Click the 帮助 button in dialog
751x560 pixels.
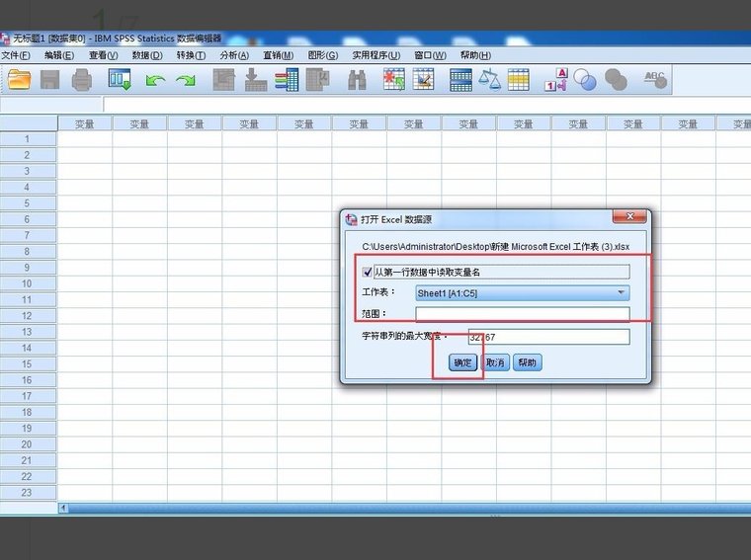[x=528, y=362]
